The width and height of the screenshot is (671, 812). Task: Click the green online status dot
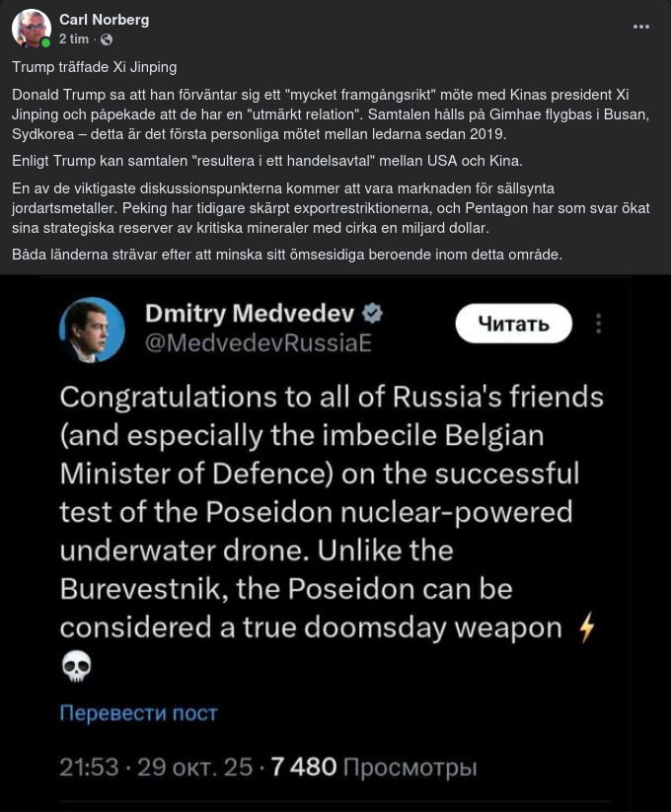click(x=45, y=43)
